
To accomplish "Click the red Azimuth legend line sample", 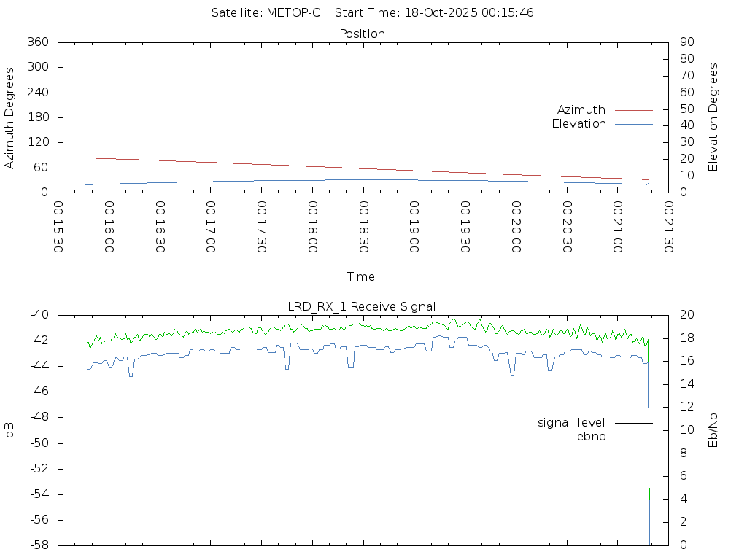I will (633, 110).
